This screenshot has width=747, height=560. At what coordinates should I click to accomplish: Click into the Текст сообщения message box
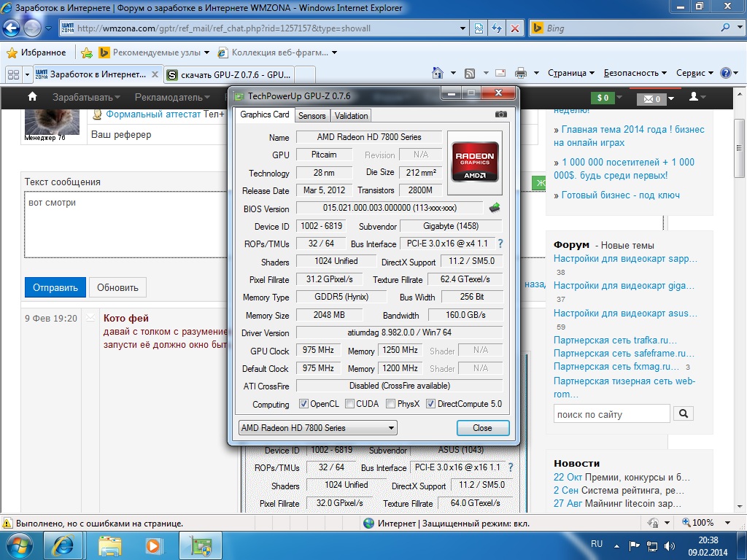(x=126, y=224)
